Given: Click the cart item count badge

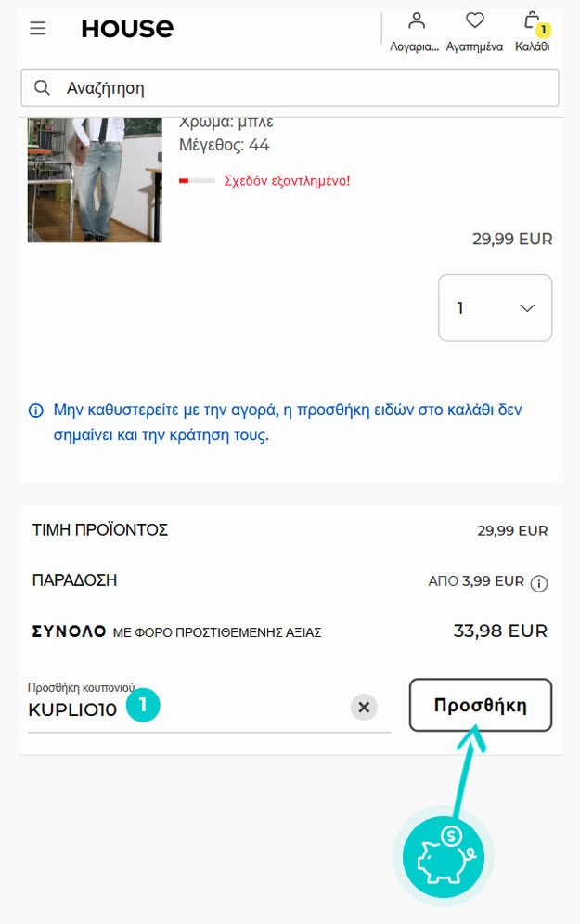Looking at the screenshot, I should [543, 30].
